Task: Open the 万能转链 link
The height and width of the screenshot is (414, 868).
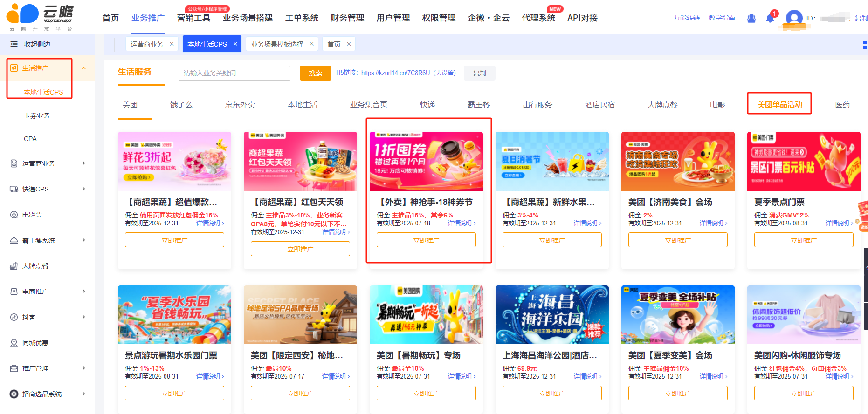Action: coord(687,18)
